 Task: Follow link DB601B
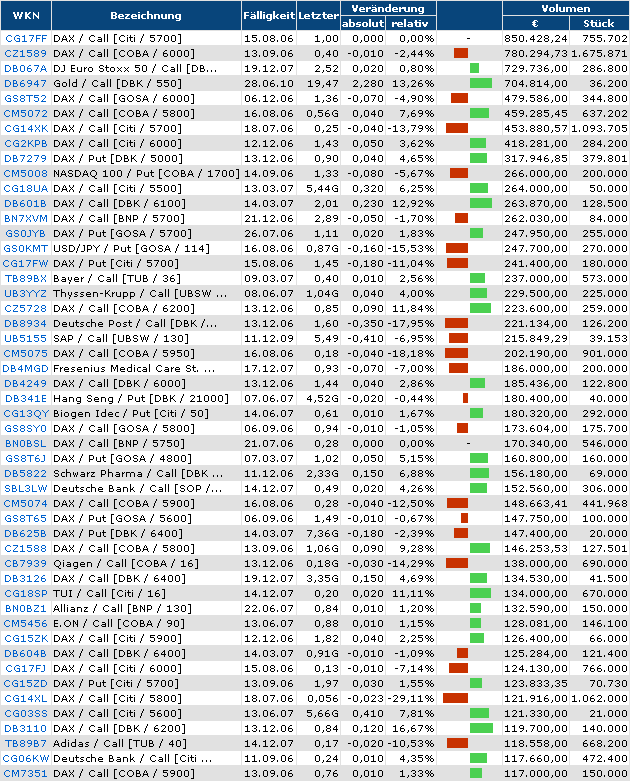coord(25,203)
